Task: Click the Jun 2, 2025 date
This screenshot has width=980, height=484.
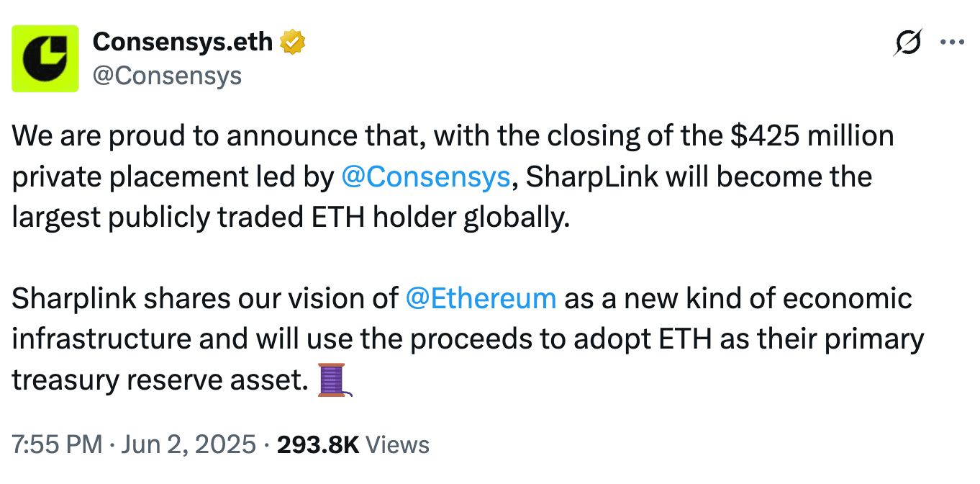Action: click(189, 444)
